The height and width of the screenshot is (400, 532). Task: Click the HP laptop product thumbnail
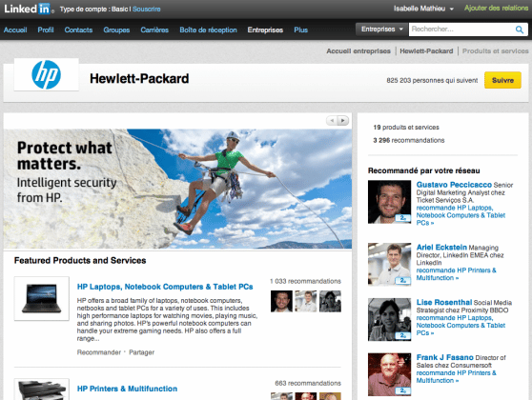tap(41, 298)
